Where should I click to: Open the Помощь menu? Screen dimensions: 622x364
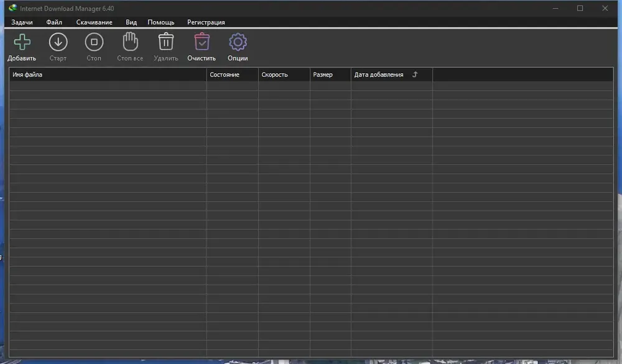tap(160, 22)
